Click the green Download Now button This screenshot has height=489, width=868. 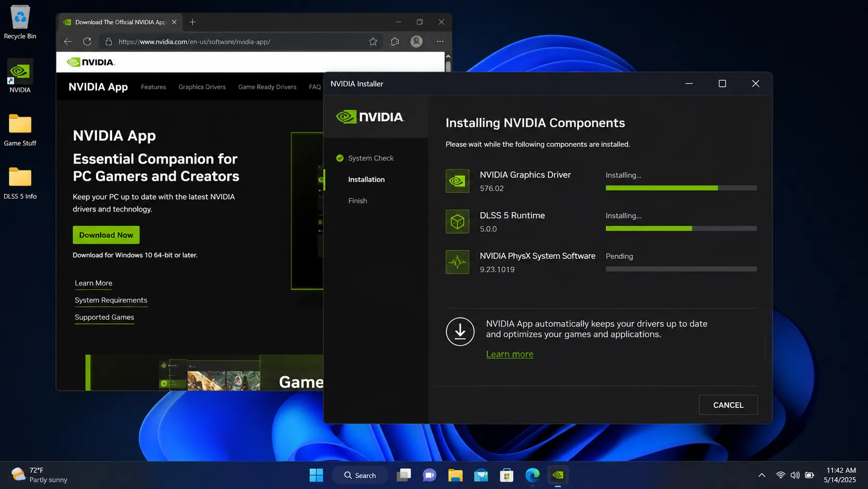click(106, 235)
